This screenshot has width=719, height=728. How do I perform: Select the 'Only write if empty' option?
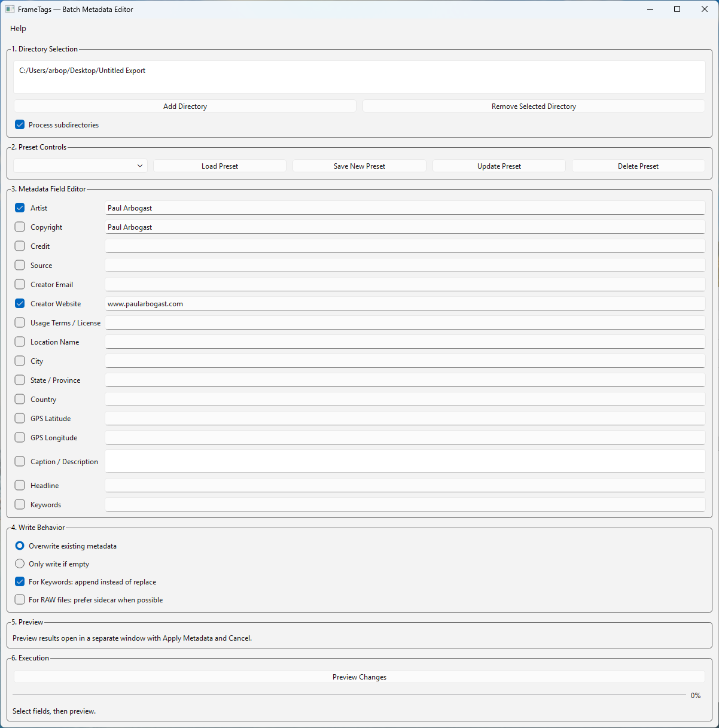19,563
